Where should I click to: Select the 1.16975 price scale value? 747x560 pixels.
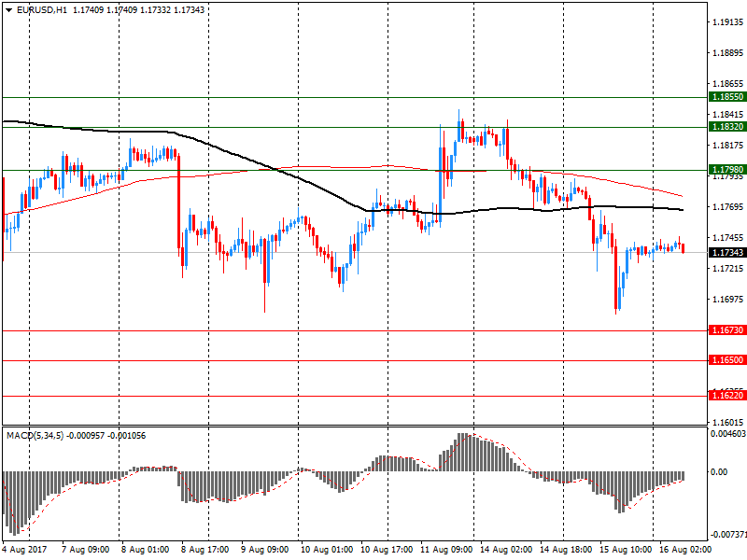point(727,300)
